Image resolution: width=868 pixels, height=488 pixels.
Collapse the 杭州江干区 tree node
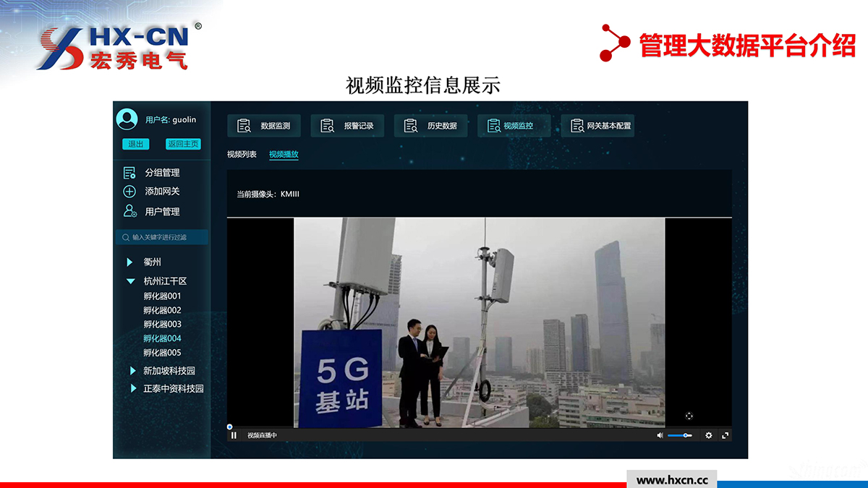(x=130, y=281)
